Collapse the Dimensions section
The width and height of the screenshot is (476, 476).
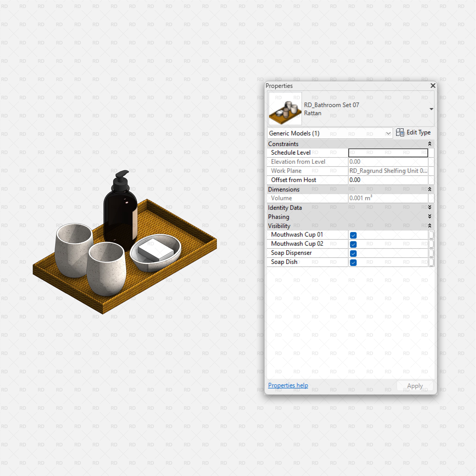[x=429, y=189]
